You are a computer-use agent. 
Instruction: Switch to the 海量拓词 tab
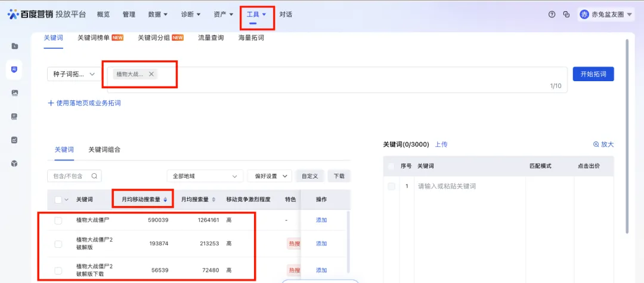[x=251, y=38]
